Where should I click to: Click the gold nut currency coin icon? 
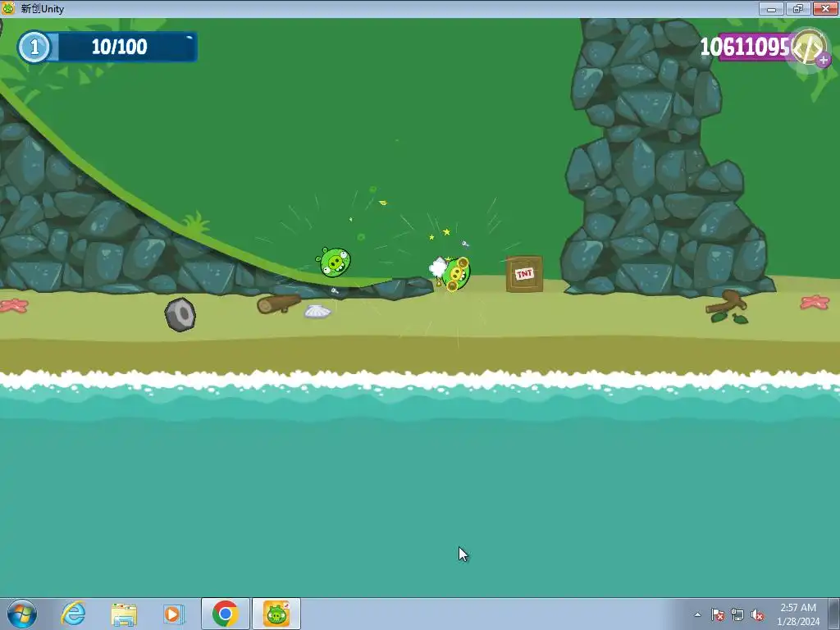(808, 47)
